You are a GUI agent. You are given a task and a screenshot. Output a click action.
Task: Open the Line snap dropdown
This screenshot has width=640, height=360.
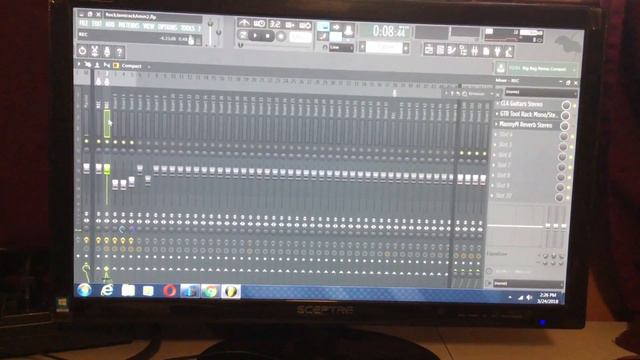pos(341,48)
